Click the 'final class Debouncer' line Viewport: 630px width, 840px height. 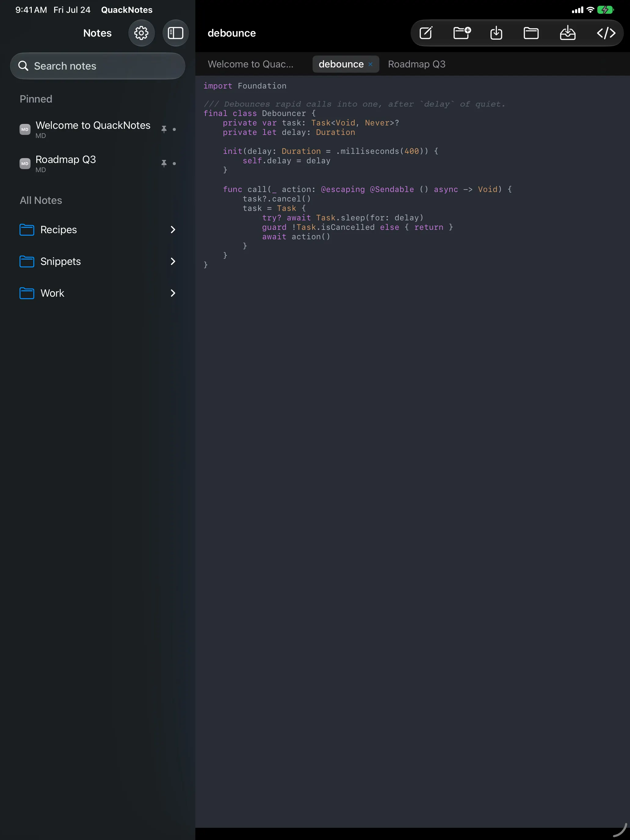point(259,113)
